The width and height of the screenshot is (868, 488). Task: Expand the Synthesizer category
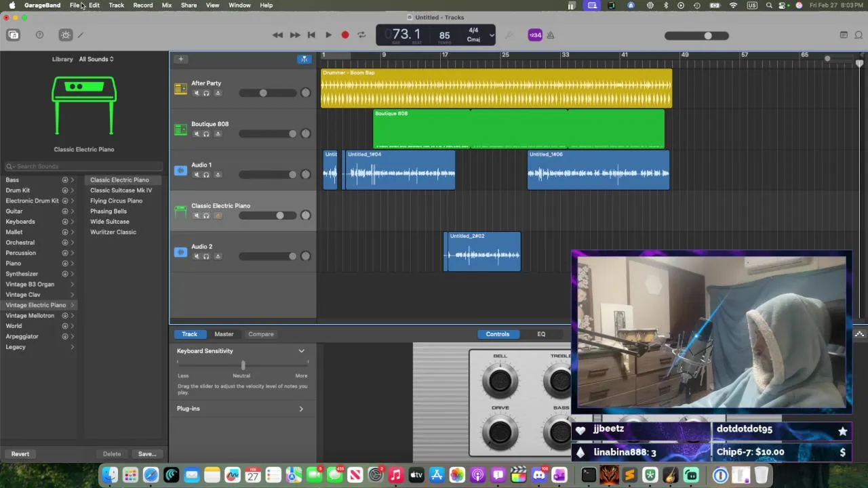point(73,274)
